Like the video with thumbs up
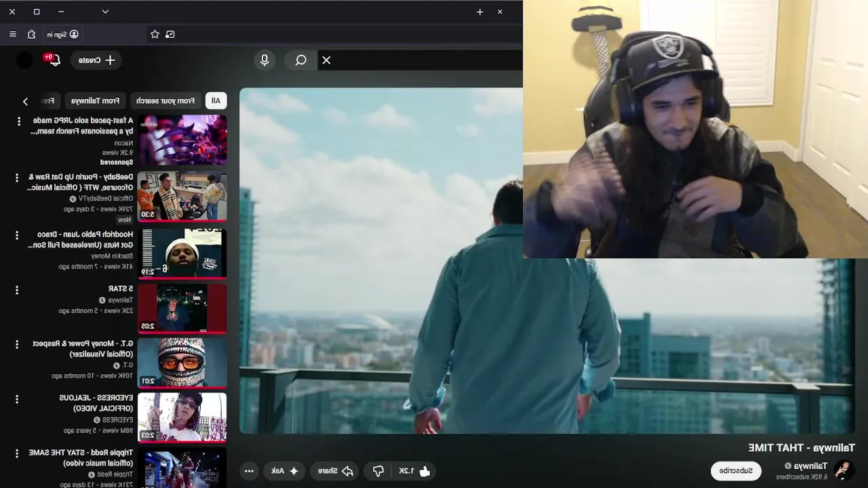 click(x=415, y=471)
